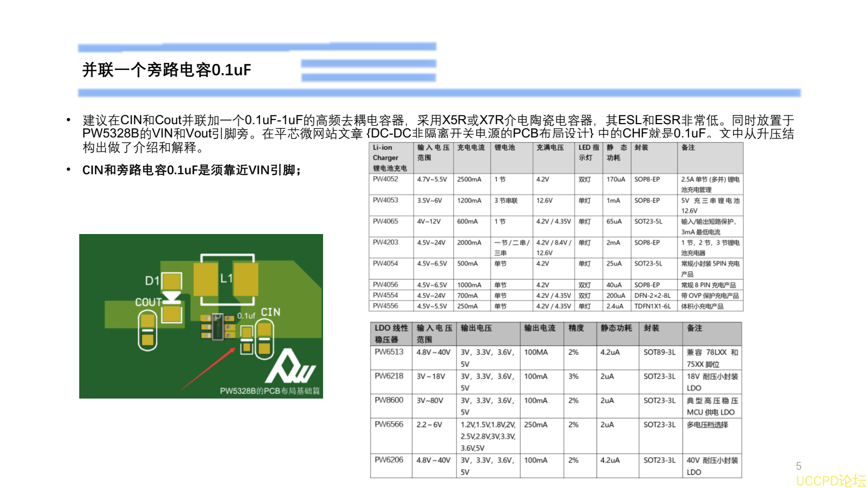This screenshot has height=488, width=868.
Task: Select the PW5300 chip footprint on the PCB
Action: [218, 327]
